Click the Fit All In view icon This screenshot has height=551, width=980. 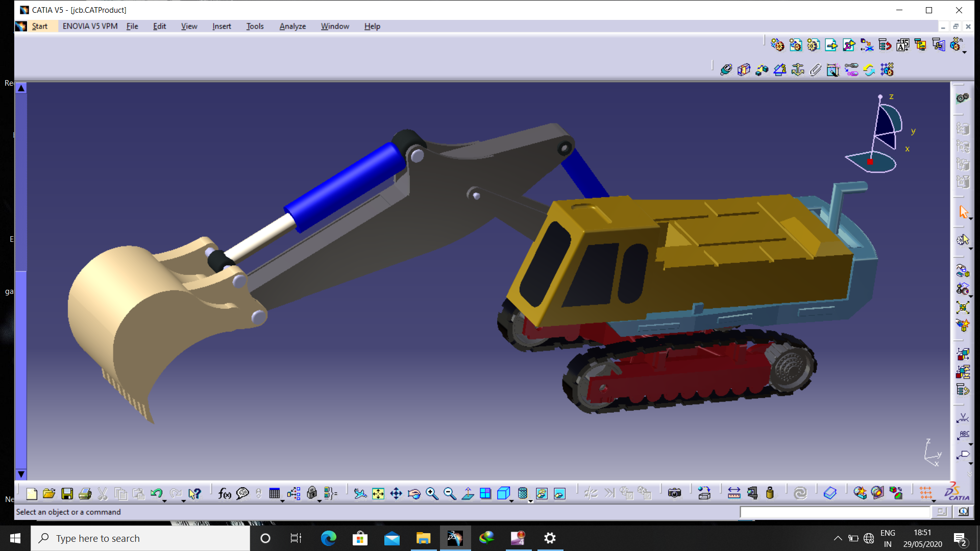pyautogui.click(x=378, y=493)
